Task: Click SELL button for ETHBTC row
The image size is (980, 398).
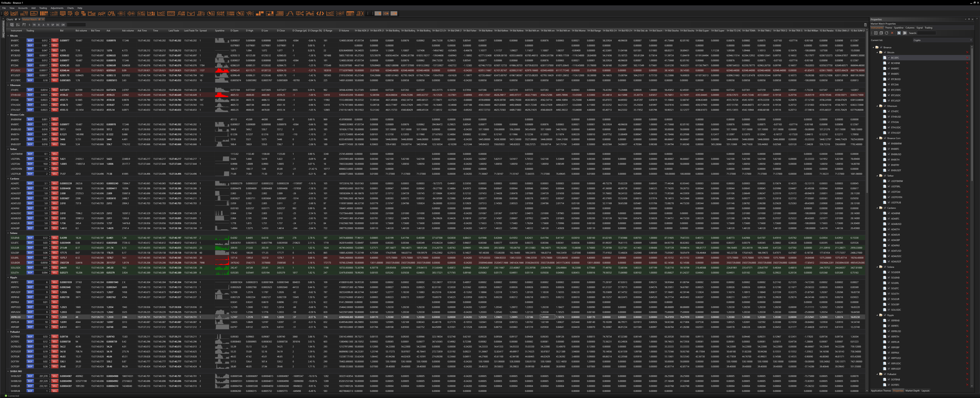Action: (55, 90)
